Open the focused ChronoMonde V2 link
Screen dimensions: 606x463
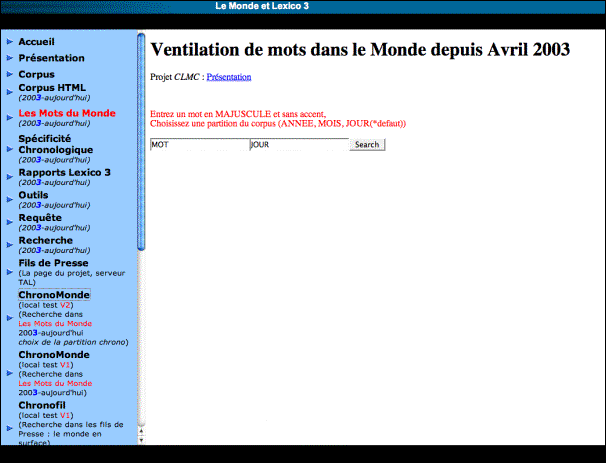[54, 295]
